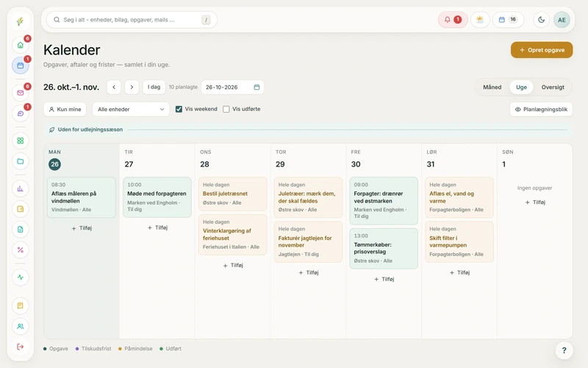This screenshot has width=588, height=368.
Task: Add task with Tilføj under Monday 26
Action: (82, 228)
